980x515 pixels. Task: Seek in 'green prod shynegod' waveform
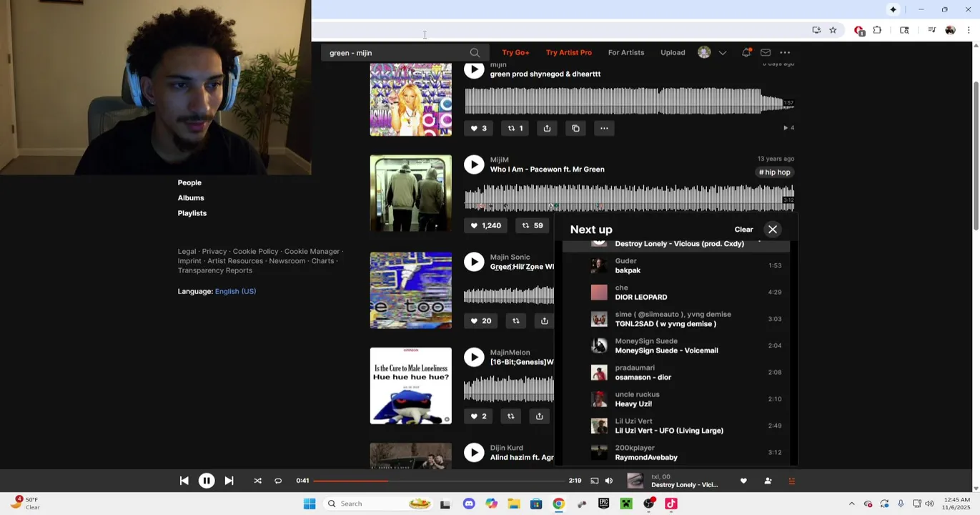[x=629, y=101]
